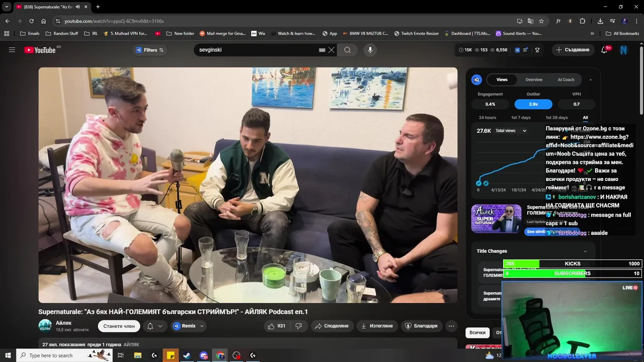Click the Айляк Super Naturale thumbnail
644x362 pixels.
[496, 218]
